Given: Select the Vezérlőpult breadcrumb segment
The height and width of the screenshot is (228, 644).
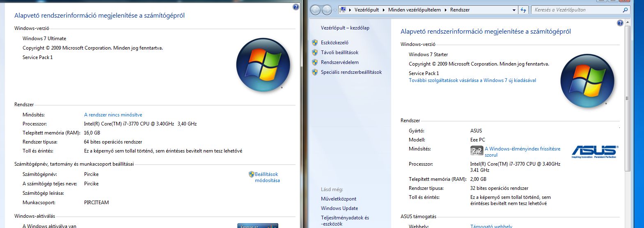Looking at the screenshot, I should pyautogui.click(x=367, y=10).
